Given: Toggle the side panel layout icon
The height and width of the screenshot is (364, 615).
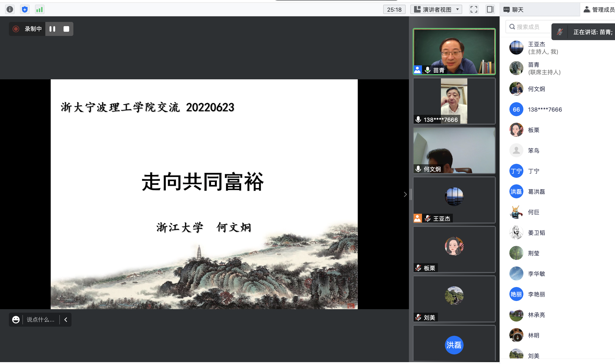Looking at the screenshot, I should (x=490, y=10).
